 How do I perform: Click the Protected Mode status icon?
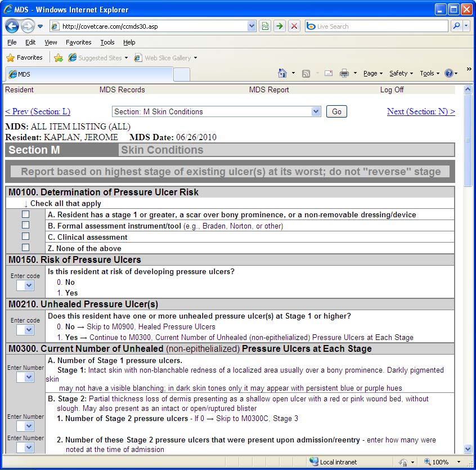pyautogui.click(x=403, y=462)
